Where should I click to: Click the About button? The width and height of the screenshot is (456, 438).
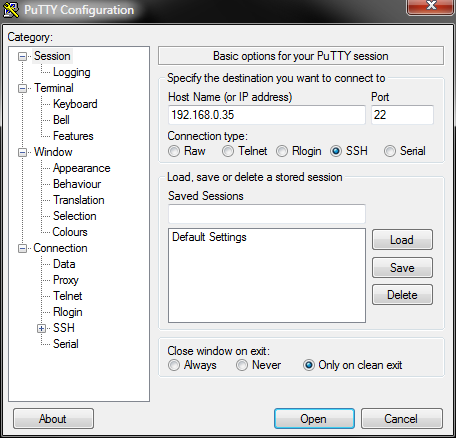pos(53,419)
